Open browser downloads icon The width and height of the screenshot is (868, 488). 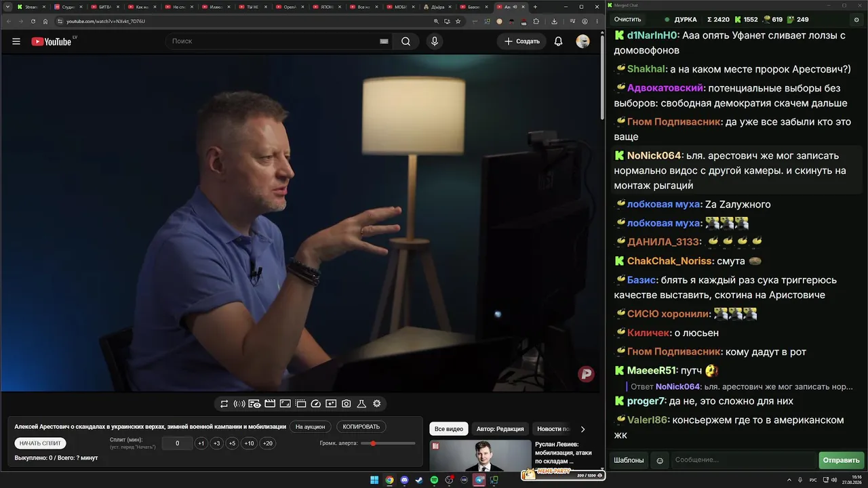tap(554, 21)
